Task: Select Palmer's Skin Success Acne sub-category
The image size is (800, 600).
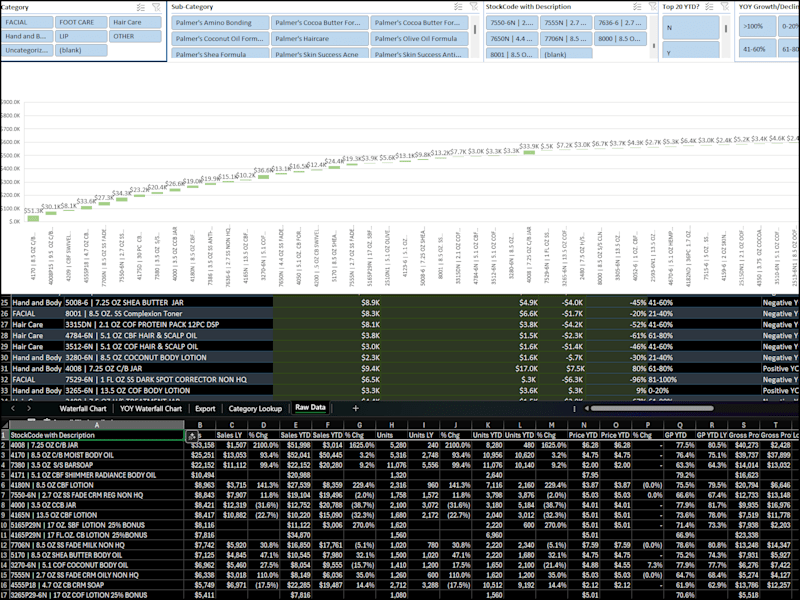Action: [x=319, y=54]
